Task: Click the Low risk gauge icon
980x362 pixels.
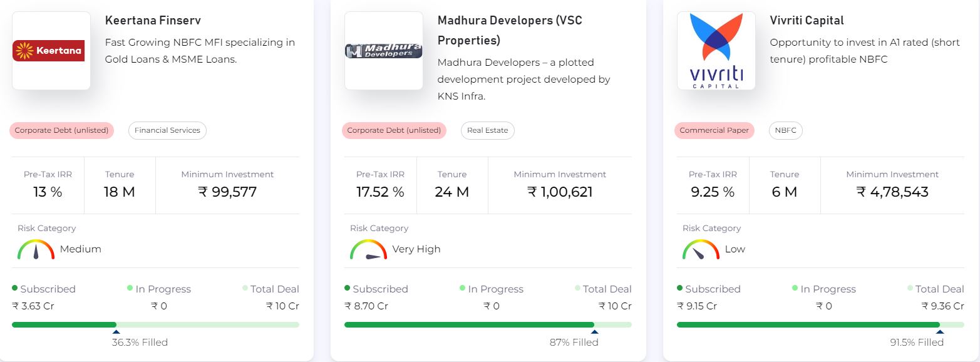Action: [x=701, y=249]
